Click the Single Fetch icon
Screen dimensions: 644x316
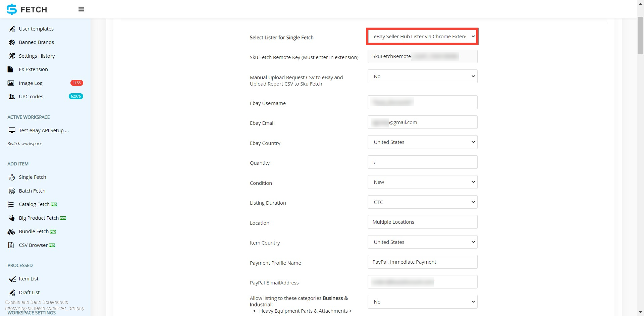(x=12, y=177)
